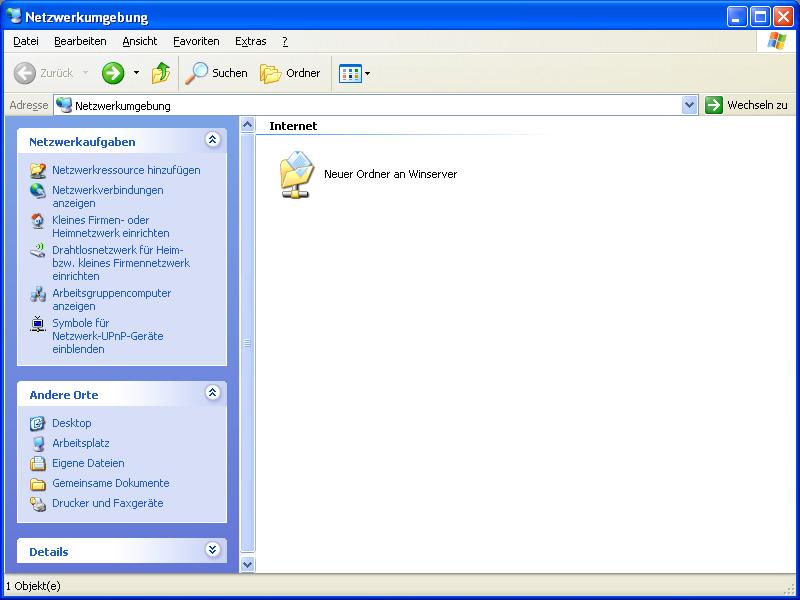Screen dimensions: 800x600
Task: Click the Internet group header
Action: click(x=293, y=126)
